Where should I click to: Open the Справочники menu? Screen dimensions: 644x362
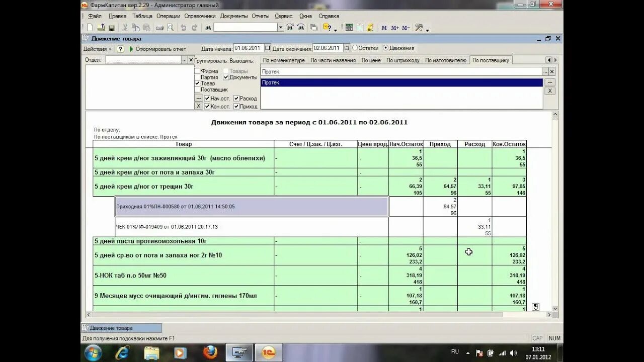pyautogui.click(x=200, y=16)
